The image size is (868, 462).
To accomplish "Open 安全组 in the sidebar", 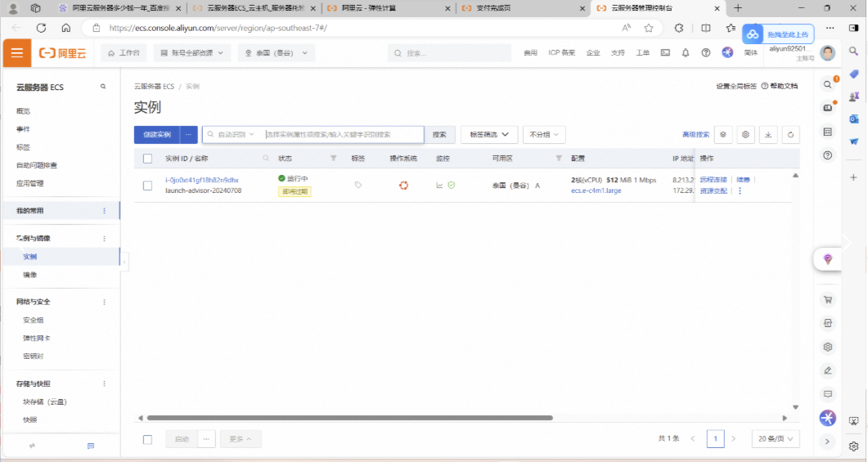I will pos(33,320).
